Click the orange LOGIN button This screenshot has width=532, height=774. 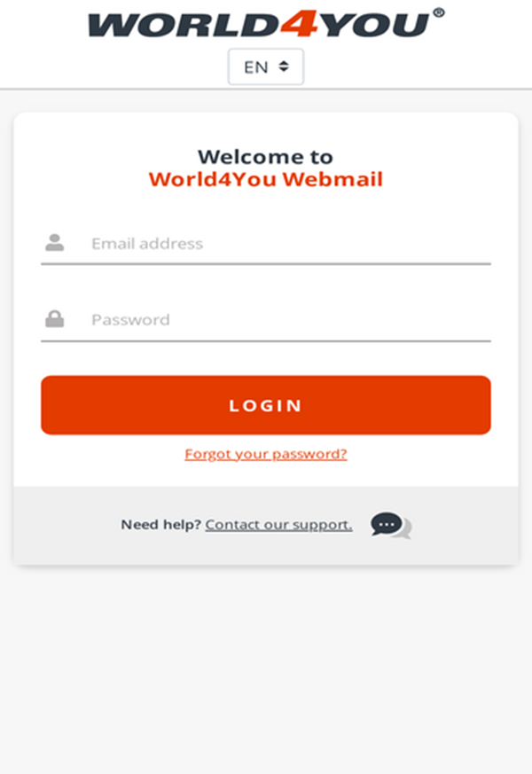coord(265,405)
